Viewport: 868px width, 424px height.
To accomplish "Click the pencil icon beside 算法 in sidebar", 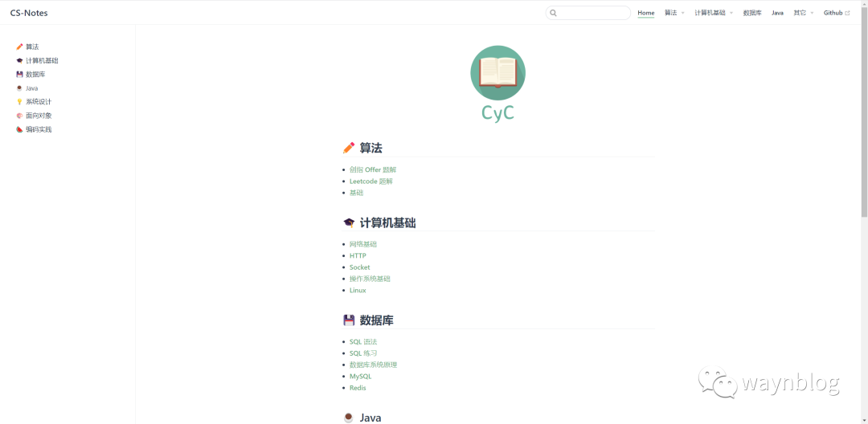I will [x=20, y=47].
